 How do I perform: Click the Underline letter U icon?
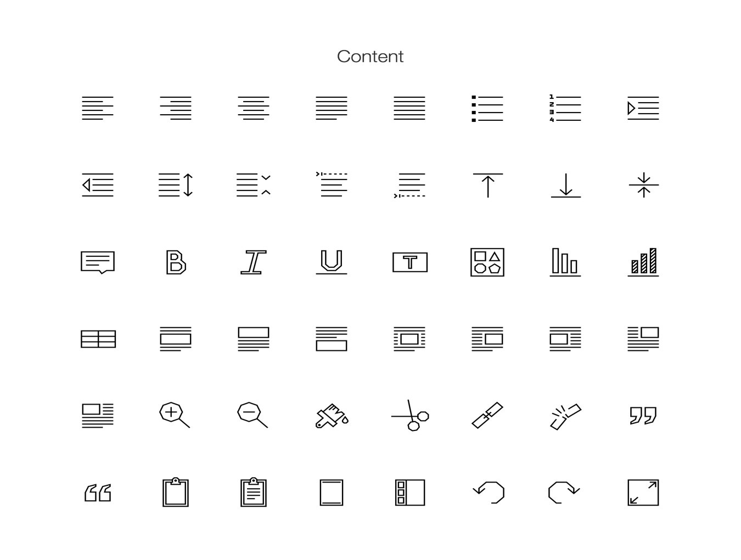(x=332, y=262)
